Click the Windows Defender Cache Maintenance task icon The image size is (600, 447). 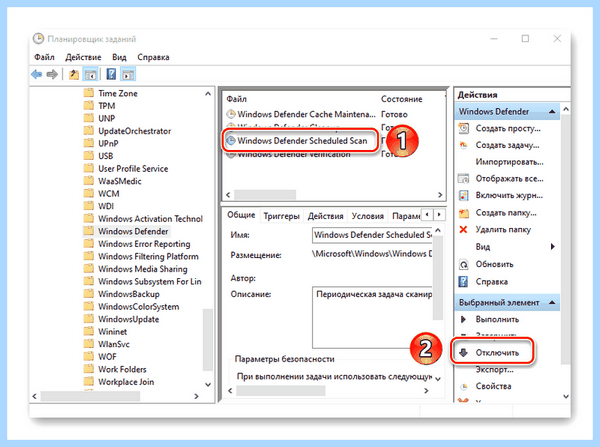click(x=231, y=114)
